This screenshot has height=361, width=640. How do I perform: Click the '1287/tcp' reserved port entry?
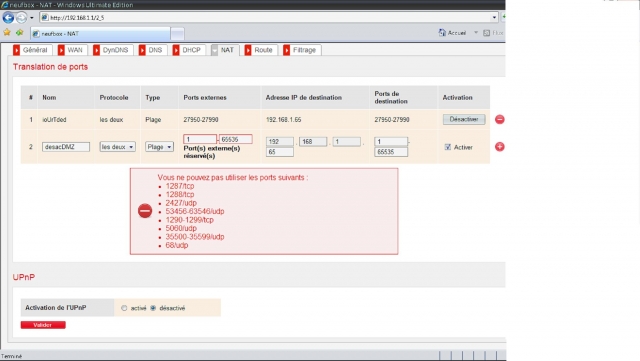click(180, 186)
